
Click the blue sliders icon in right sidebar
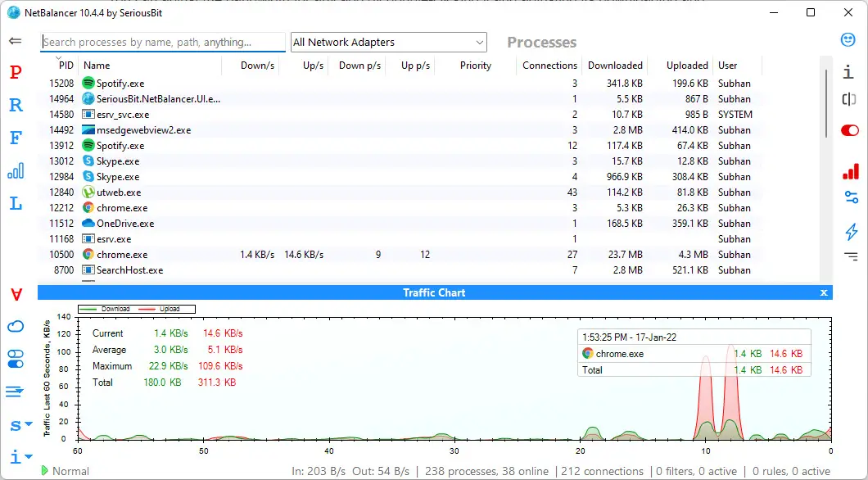click(x=851, y=197)
